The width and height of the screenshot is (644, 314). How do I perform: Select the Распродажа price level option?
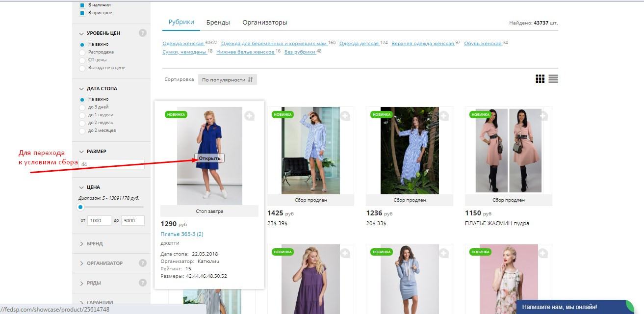[x=82, y=52]
